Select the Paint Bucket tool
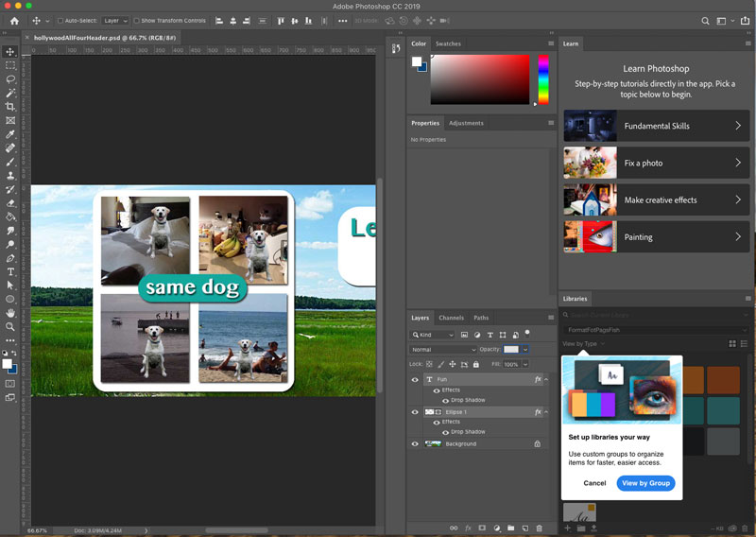The height and width of the screenshot is (537, 756). (x=10, y=217)
